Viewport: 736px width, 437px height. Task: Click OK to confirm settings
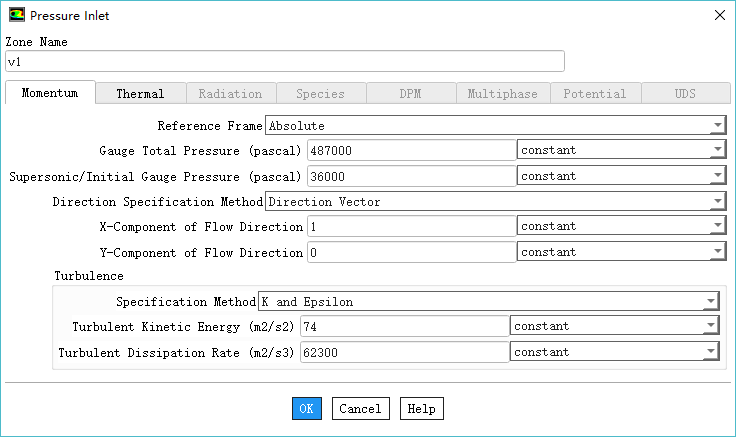click(x=307, y=409)
